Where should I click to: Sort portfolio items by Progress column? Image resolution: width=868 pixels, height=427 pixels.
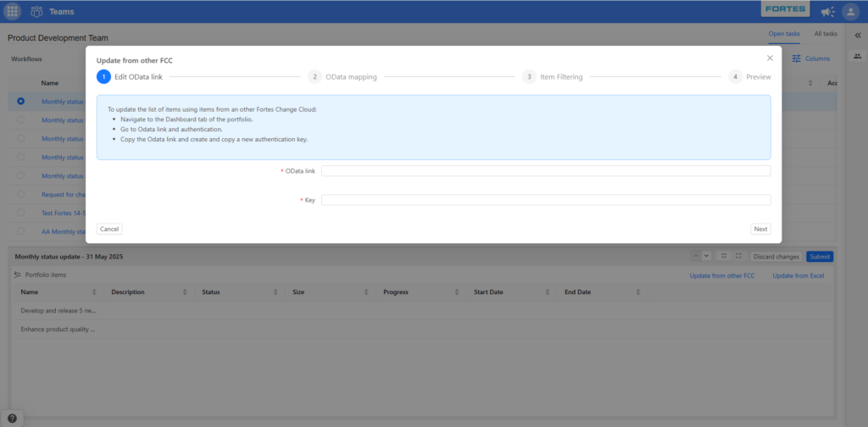(x=457, y=292)
